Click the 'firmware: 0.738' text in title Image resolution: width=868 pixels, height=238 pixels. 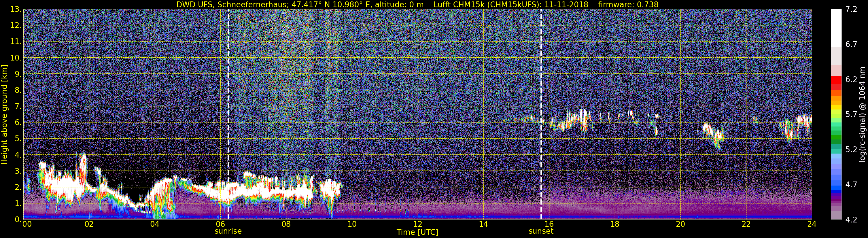[628, 4]
